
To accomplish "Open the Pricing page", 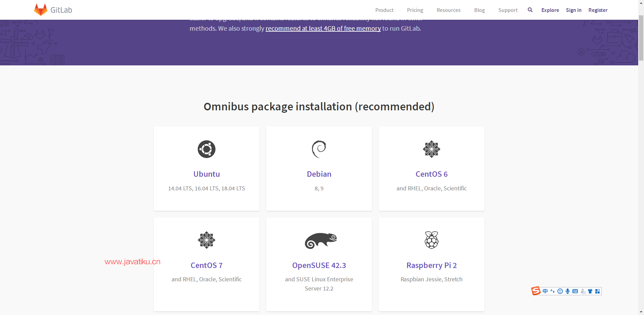I will (415, 10).
